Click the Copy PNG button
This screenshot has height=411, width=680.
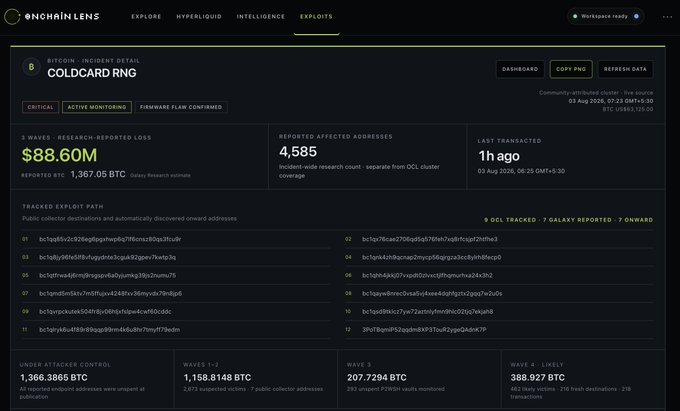tap(571, 69)
